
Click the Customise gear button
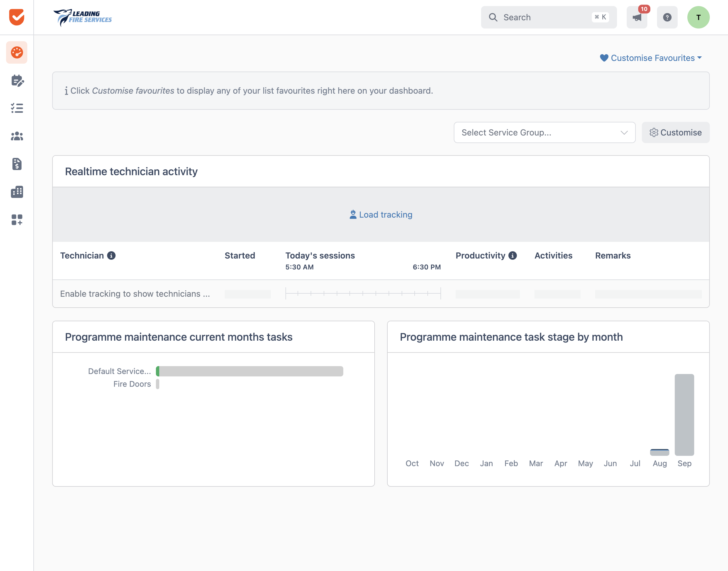pos(676,132)
